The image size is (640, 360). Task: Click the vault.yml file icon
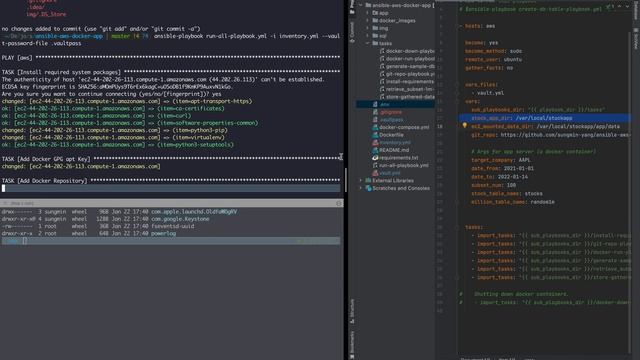pos(375,173)
